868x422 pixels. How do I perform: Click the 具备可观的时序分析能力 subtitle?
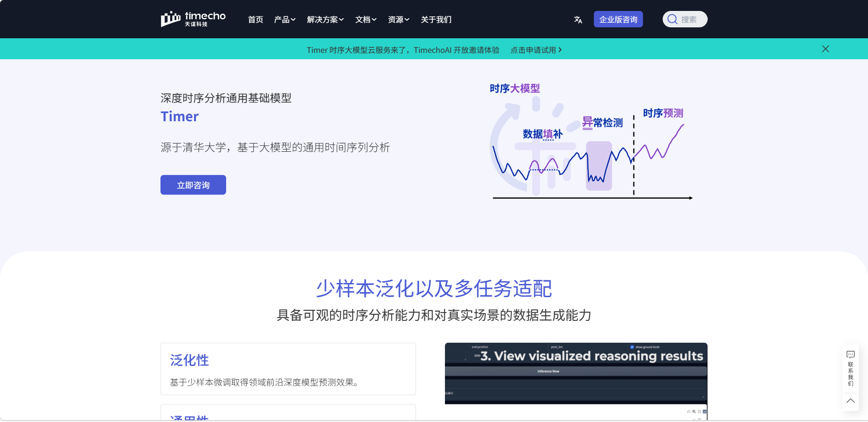[x=434, y=315]
